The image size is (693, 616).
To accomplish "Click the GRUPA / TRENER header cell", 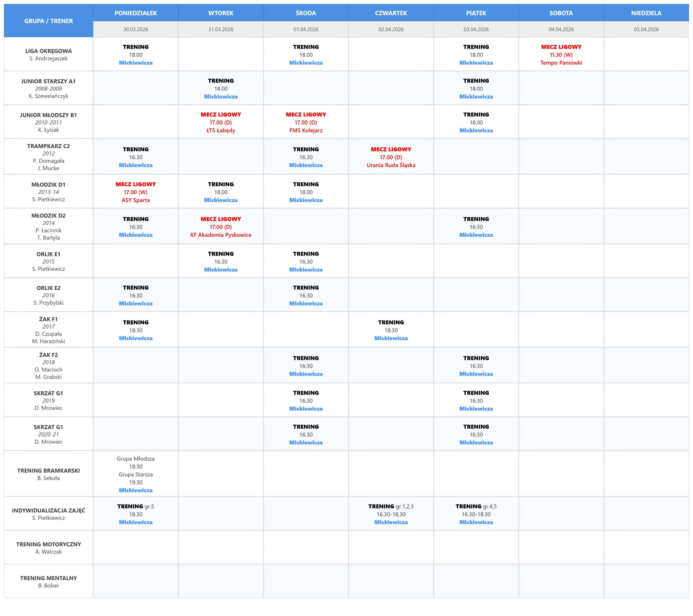I will (48, 21).
